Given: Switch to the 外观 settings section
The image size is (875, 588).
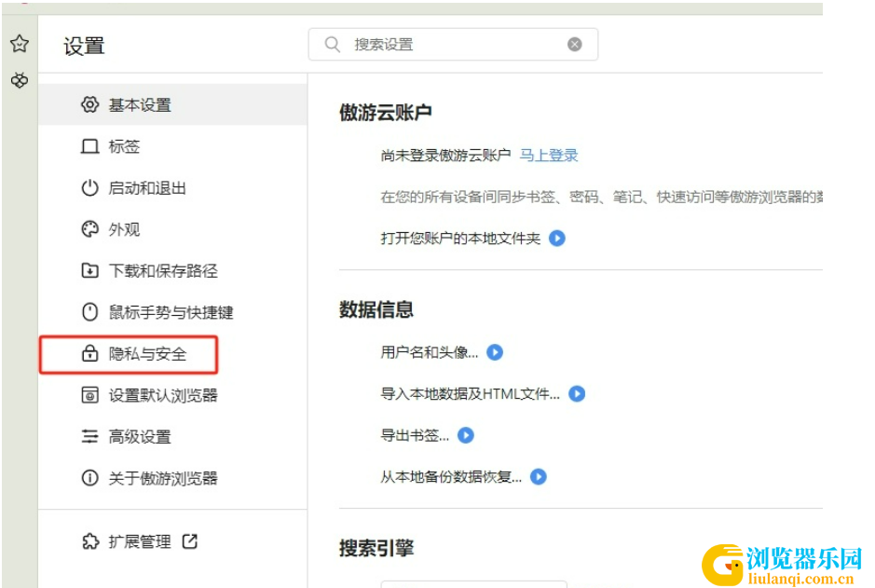Looking at the screenshot, I should [x=172, y=228].
